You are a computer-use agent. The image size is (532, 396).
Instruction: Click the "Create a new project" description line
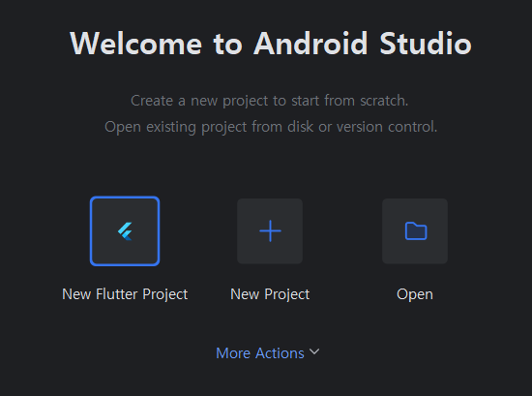click(x=270, y=101)
